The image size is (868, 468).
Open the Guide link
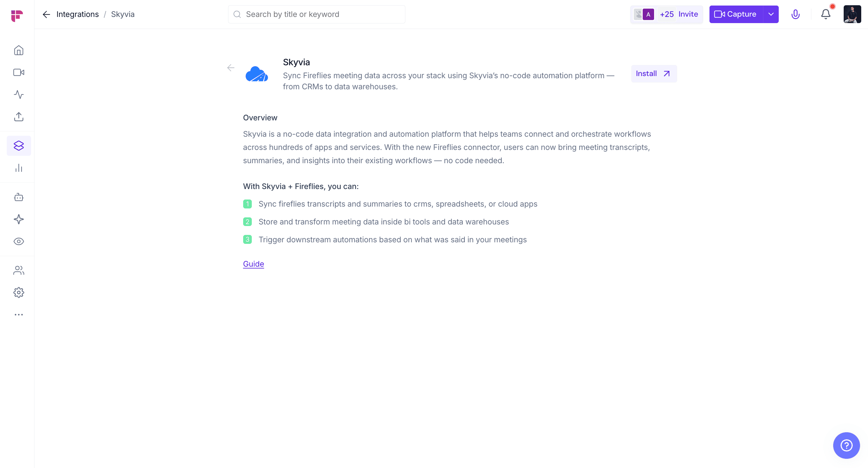(x=253, y=264)
